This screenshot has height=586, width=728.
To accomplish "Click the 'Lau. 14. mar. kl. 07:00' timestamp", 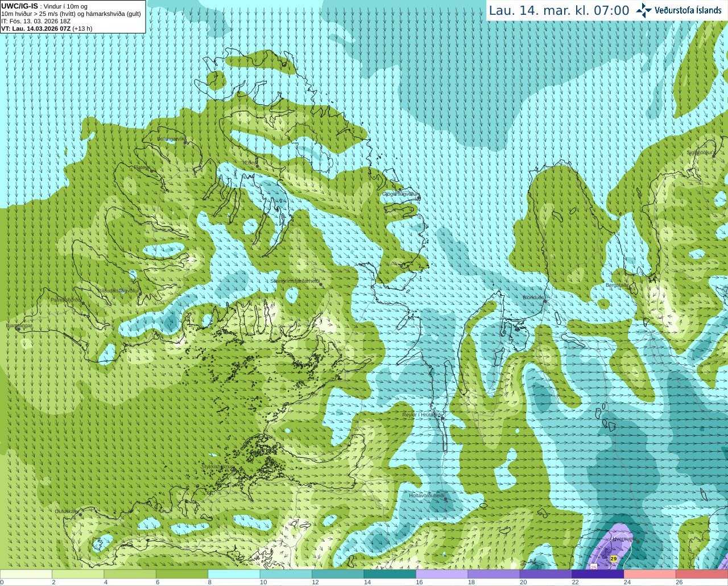I will (559, 11).
